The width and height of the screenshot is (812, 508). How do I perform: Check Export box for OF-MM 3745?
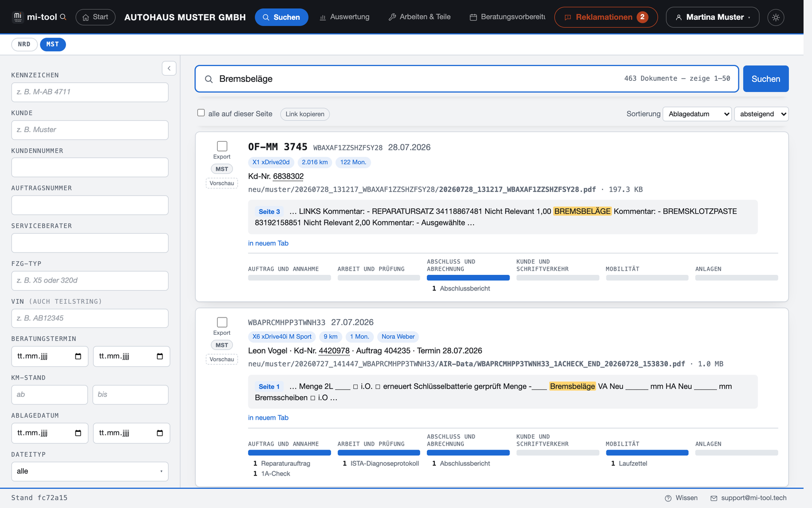click(222, 146)
